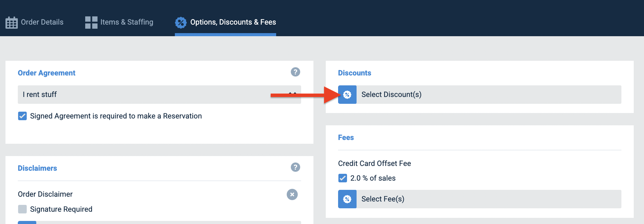Open the I rent stuff agreement dropdown
Image resolution: width=644 pixels, height=224 pixels.
pos(159,95)
